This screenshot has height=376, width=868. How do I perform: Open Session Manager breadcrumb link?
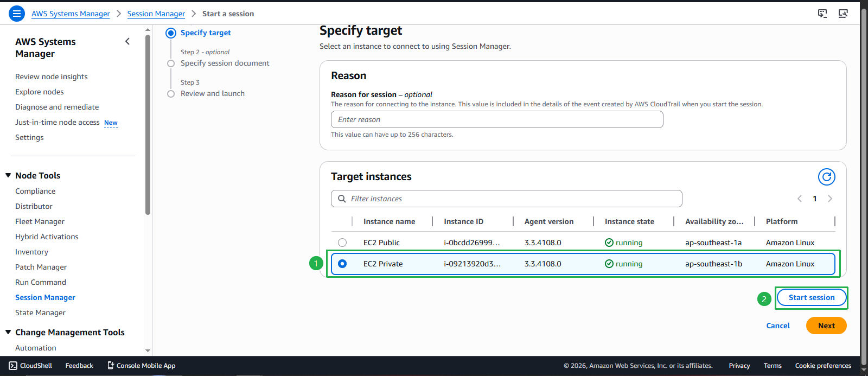point(156,14)
